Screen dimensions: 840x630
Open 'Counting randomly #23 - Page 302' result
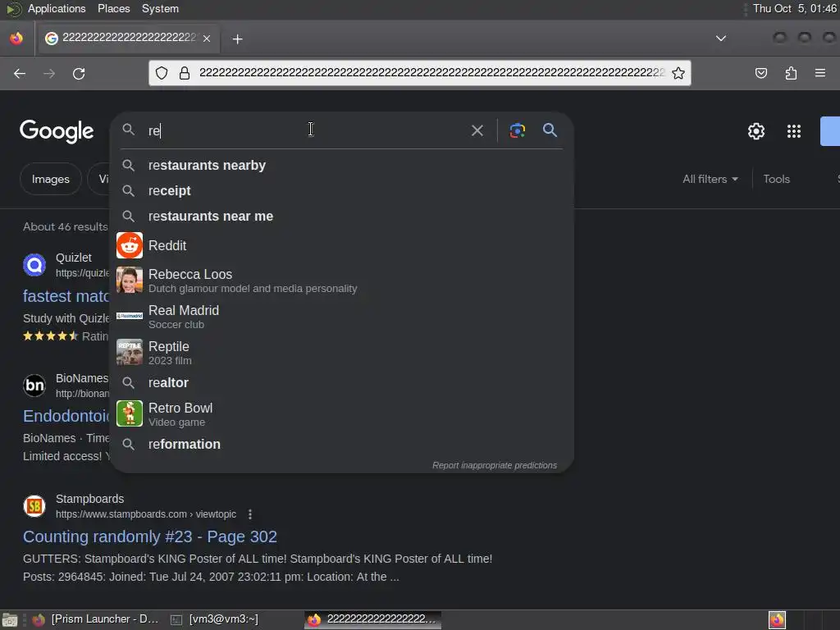tap(150, 536)
